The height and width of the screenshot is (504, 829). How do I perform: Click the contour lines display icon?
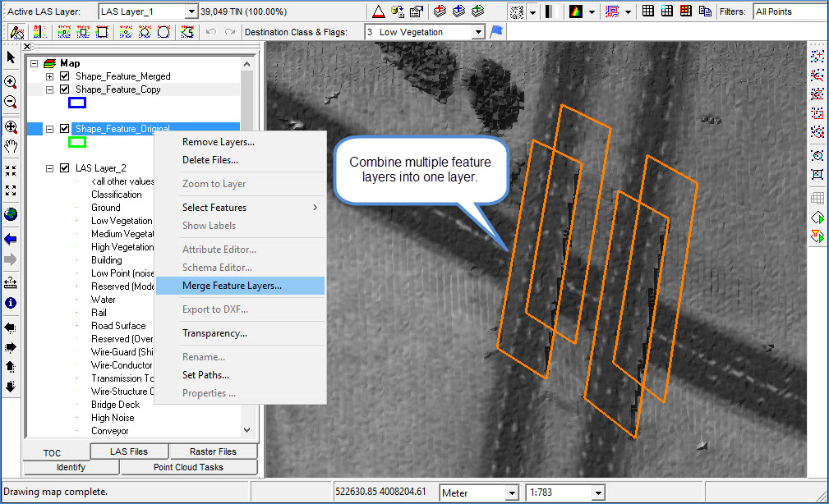pos(612,11)
